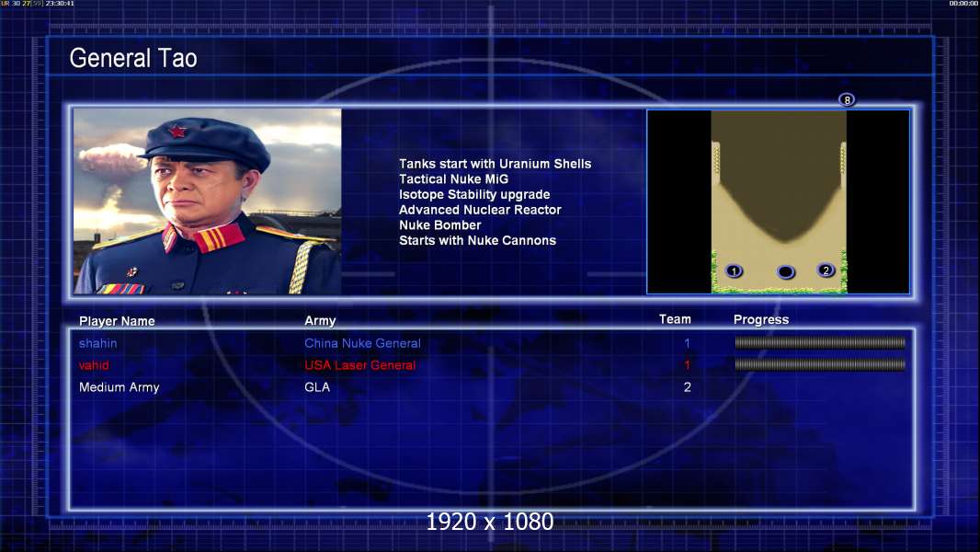Click the General Tao portrait image
The height and width of the screenshot is (552, 980).
tap(208, 201)
